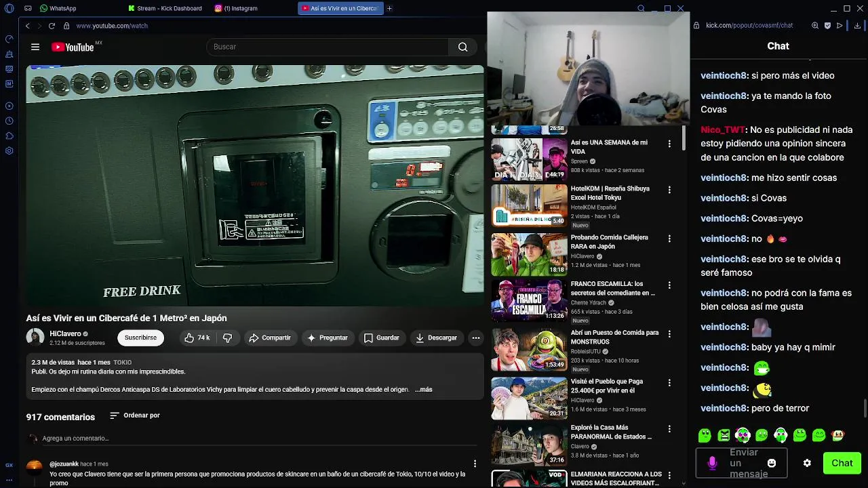The height and width of the screenshot is (488, 868).
Task: Click the FREE DRINK video player area
Action: [x=255, y=186]
